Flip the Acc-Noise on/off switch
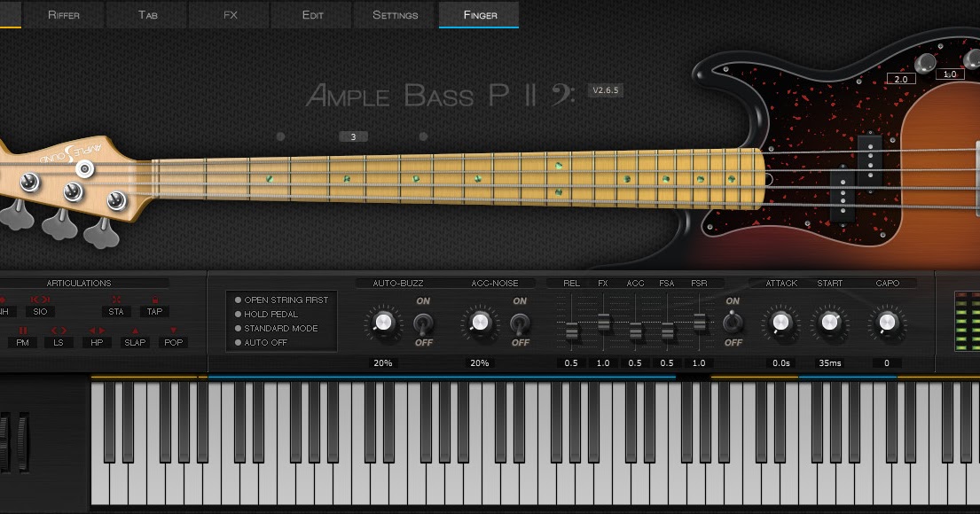Screen dimensions: 980x514 (x=520, y=323)
